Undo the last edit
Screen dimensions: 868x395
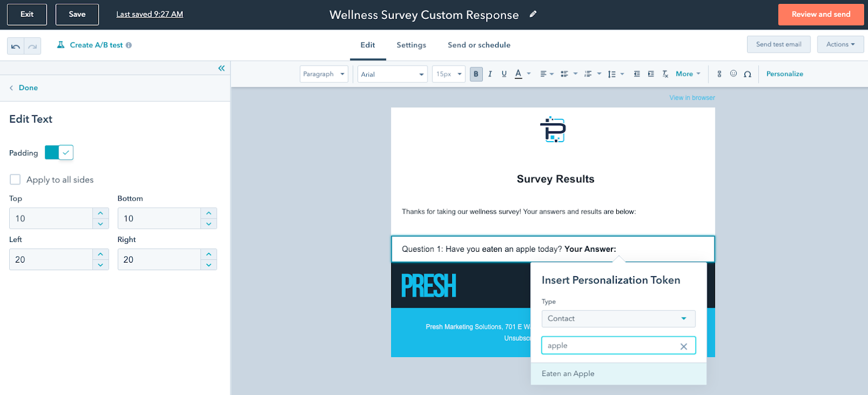point(16,46)
